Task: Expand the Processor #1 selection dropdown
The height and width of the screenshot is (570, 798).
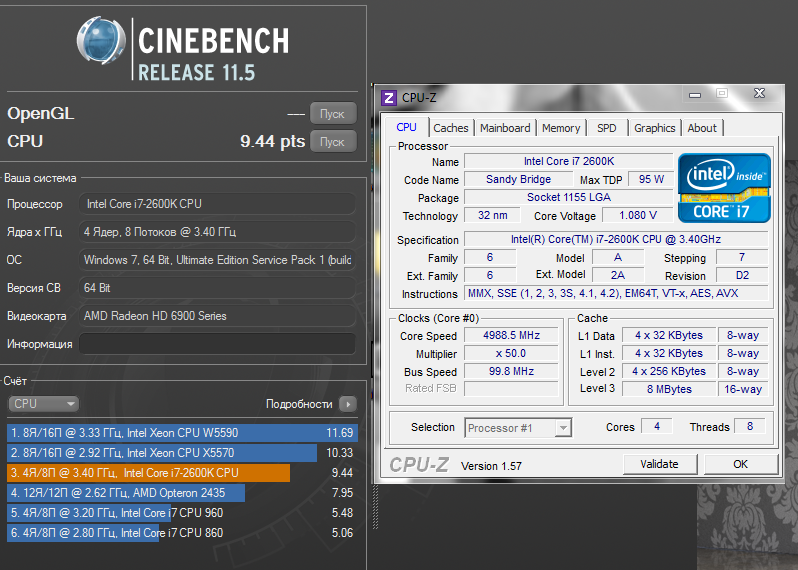Action: (x=518, y=428)
